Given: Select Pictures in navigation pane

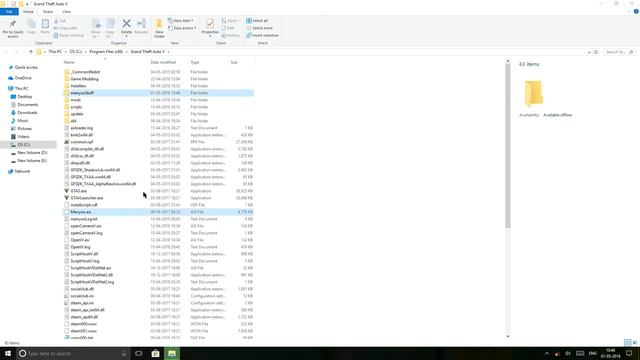Looking at the screenshot, I should 24,129.
